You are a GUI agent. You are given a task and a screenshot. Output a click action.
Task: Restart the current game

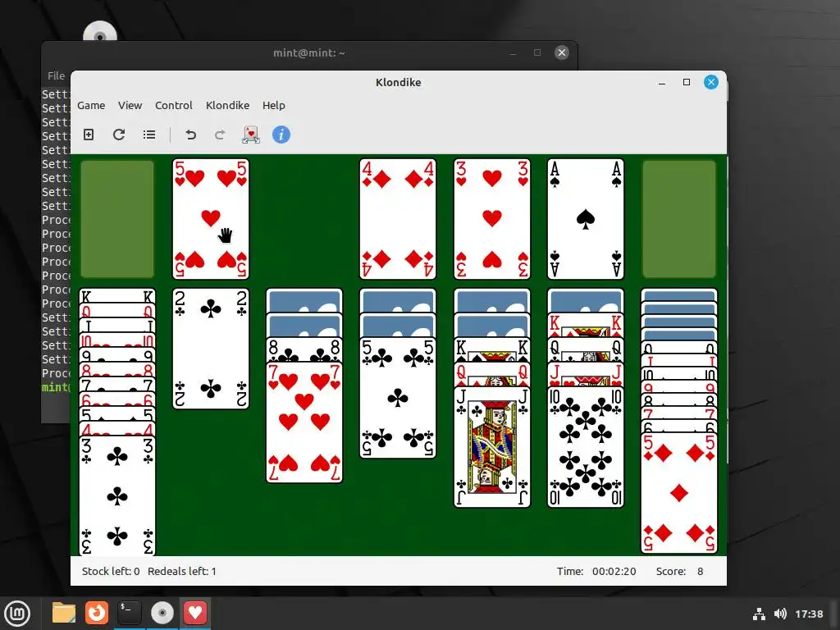[x=119, y=135]
